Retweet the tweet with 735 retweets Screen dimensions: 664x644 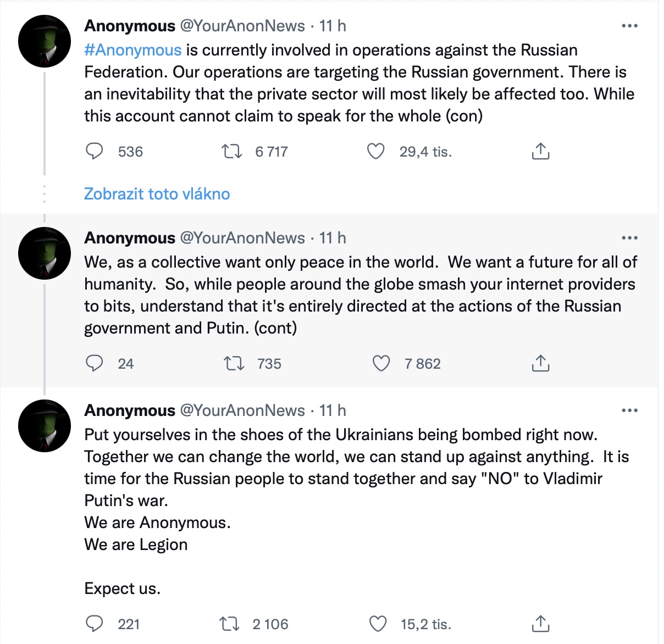[x=234, y=363]
